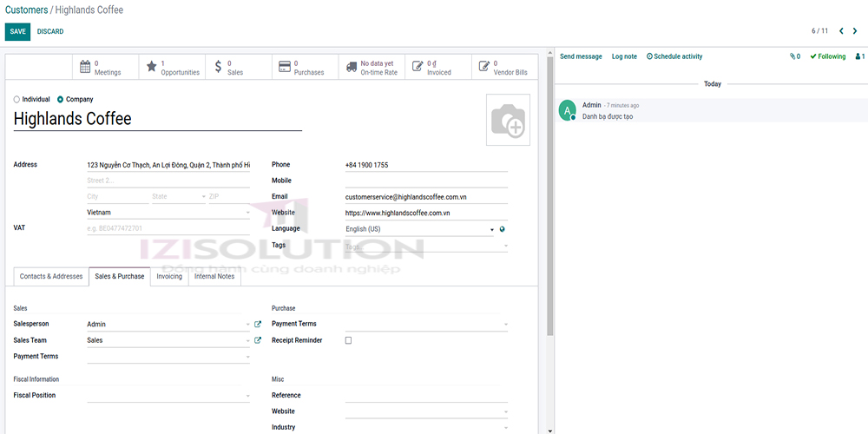
Task: Upload a photo using the camera placeholder
Action: coord(508,120)
